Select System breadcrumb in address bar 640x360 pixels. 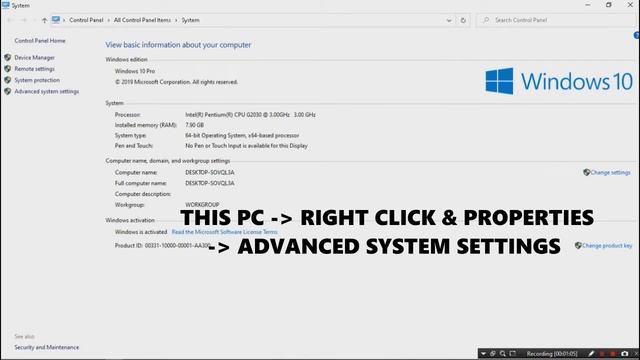190,20
